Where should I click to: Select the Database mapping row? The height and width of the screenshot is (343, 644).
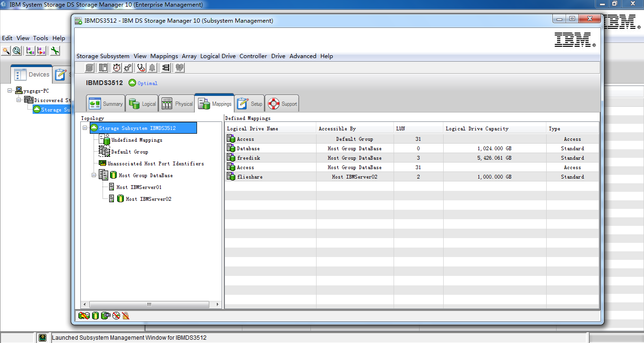pyautogui.click(x=412, y=148)
